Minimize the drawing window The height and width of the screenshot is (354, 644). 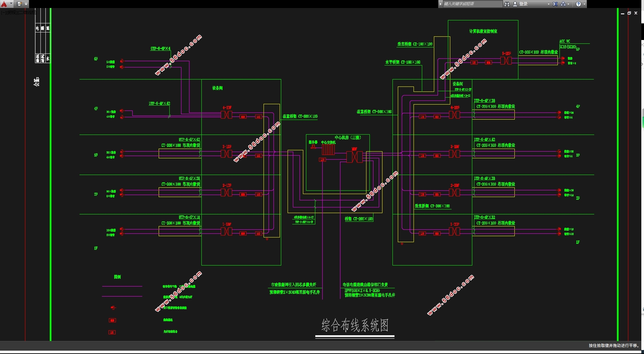623,13
